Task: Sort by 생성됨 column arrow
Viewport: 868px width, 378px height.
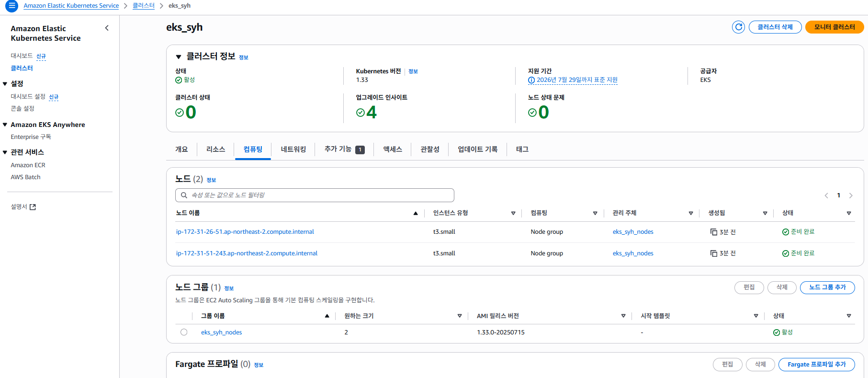Action: (x=765, y=213)
